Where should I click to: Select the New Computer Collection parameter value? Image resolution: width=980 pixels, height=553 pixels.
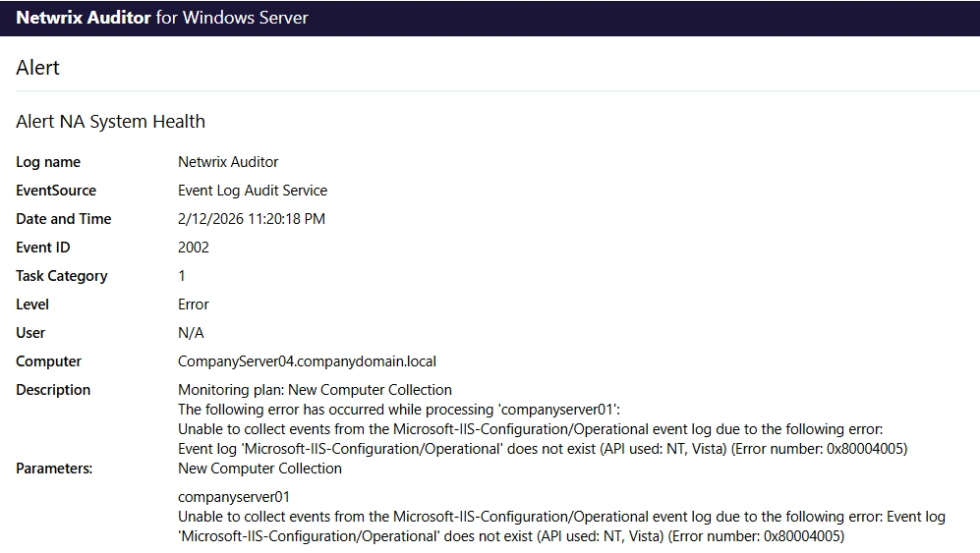coord(259,469)
